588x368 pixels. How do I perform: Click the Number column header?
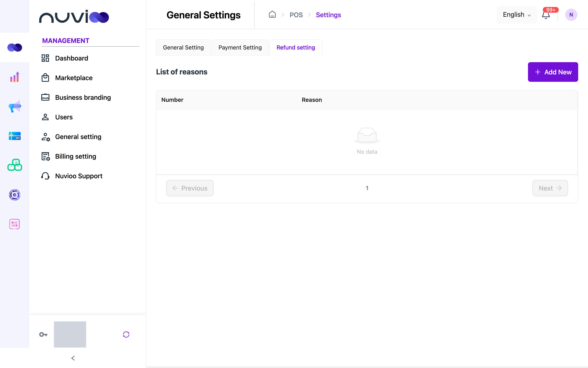tap(172, 100)
